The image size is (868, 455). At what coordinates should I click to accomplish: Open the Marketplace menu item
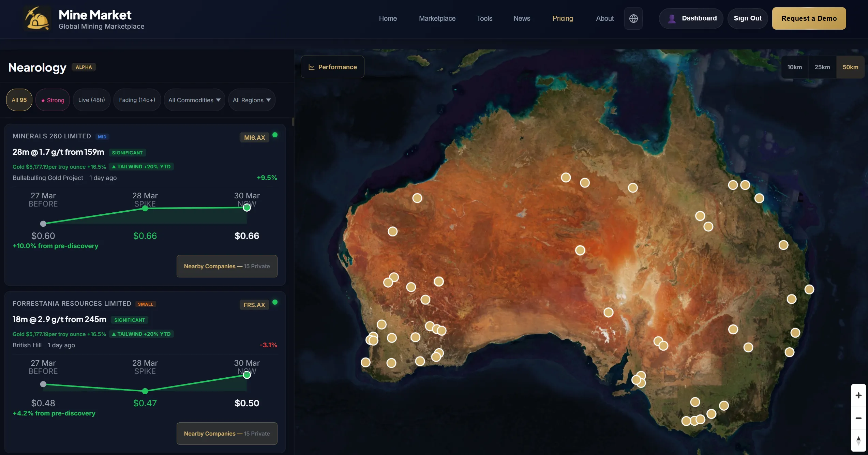(x=437, y=18)
